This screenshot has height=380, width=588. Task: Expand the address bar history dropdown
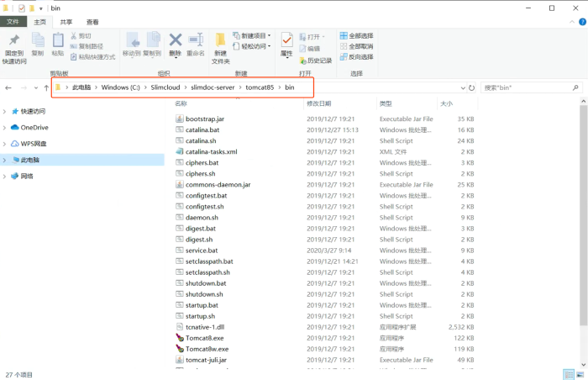(463, 88)
